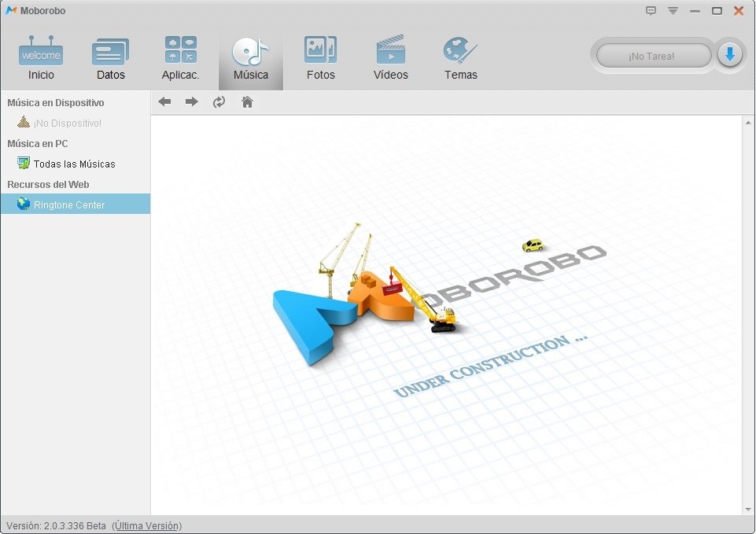Click the Versión: 2.0.3.336 Beta text
The height and width of the screenshot is (534, 756).
click(x=56, y=526)
